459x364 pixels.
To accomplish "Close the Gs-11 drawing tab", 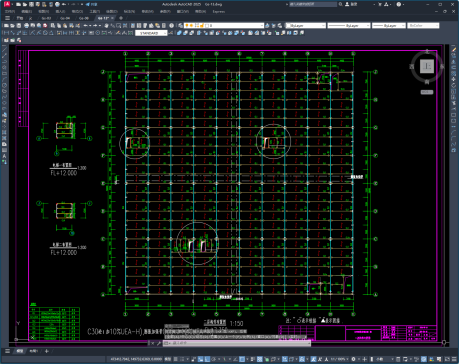I will pyautogui.click(x=112, y=18).
